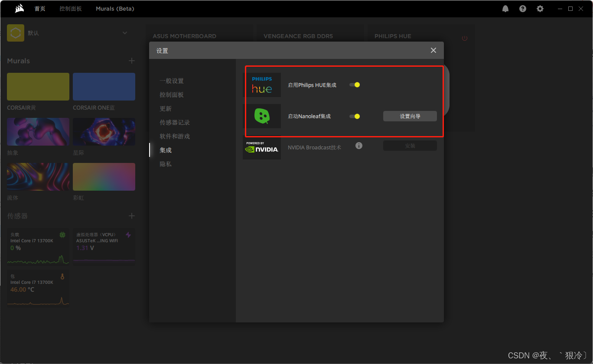Select 传感器记录 in settings sidebar
The width and height of the screenshot is (593, 364).
[175, 122]
